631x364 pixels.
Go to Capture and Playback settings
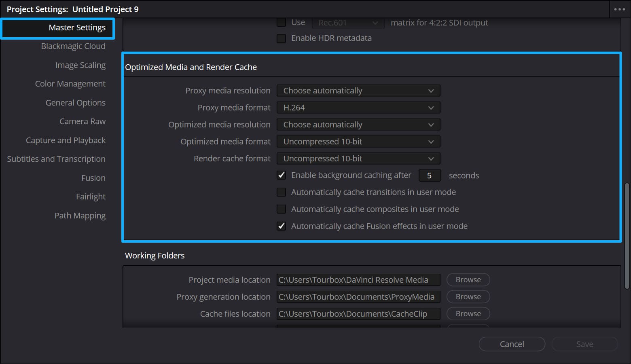tap(66, 140)
